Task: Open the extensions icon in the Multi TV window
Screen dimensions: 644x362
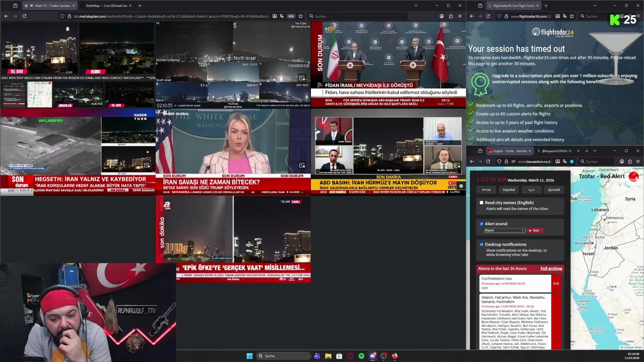Action: tap(451, 16)
